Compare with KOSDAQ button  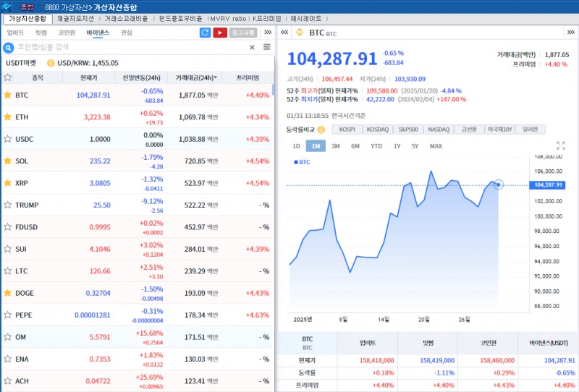coord(378,129)
